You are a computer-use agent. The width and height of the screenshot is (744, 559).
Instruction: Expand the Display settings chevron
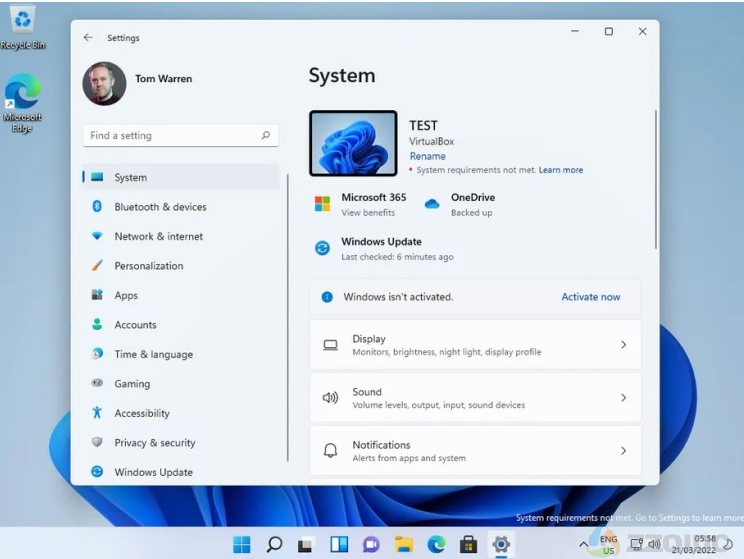click(623, 345)
